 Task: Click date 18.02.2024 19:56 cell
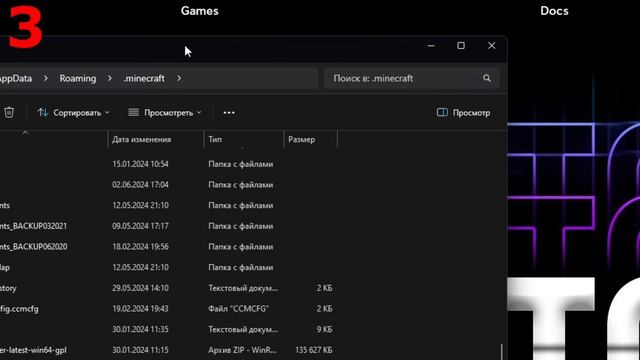(140, 247)
